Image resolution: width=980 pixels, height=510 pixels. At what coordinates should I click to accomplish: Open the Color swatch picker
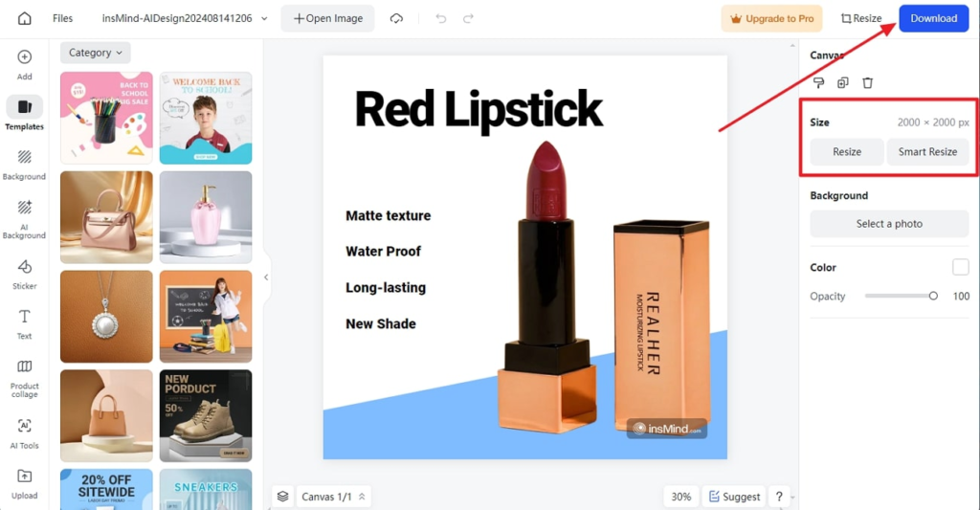tap(961, 267)
